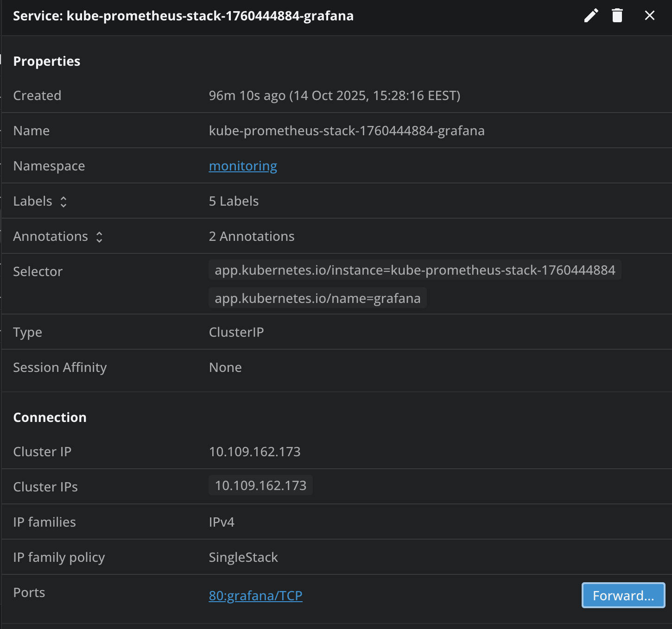The height and width of the screenshot is (629, 672).
Task: Reveal the 2 Annotations
Action: [251, 236]
